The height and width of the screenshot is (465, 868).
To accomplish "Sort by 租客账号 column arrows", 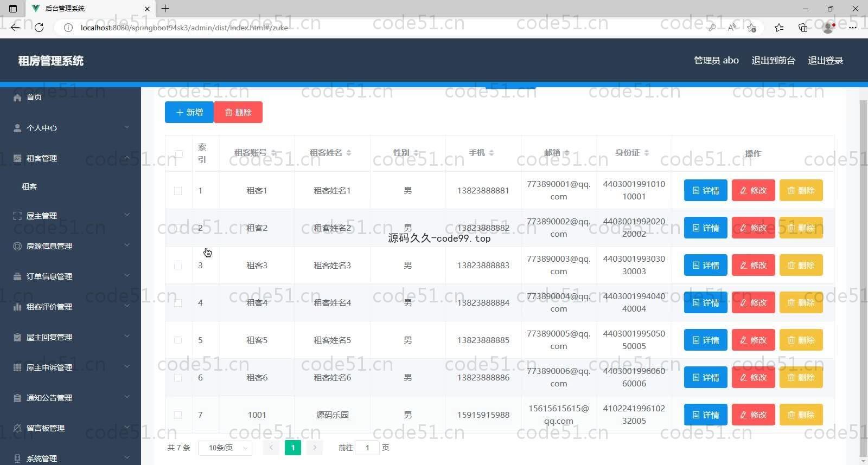I will coord(274,153).
